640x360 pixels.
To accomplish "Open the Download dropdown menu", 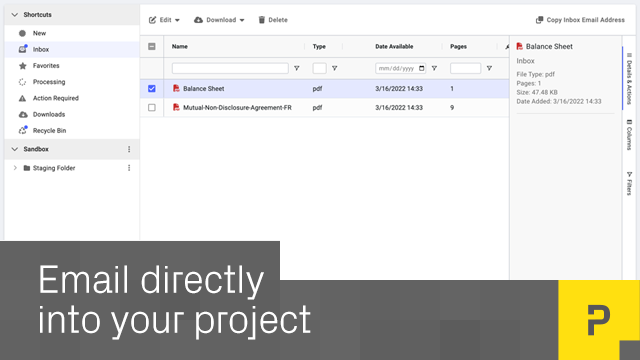I will tap(219, 20).
